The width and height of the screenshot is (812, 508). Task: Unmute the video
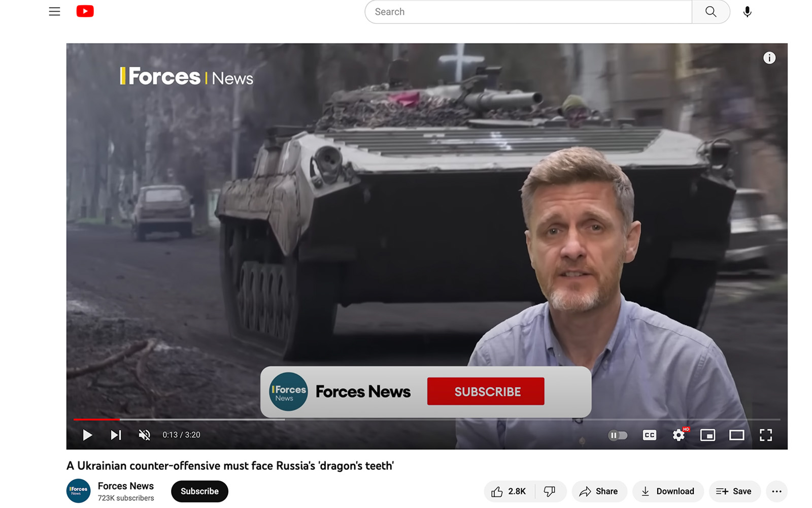coord(144,435)
